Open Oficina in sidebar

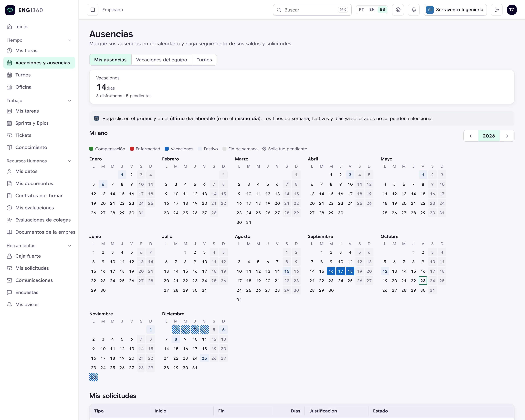click(39, 87)
